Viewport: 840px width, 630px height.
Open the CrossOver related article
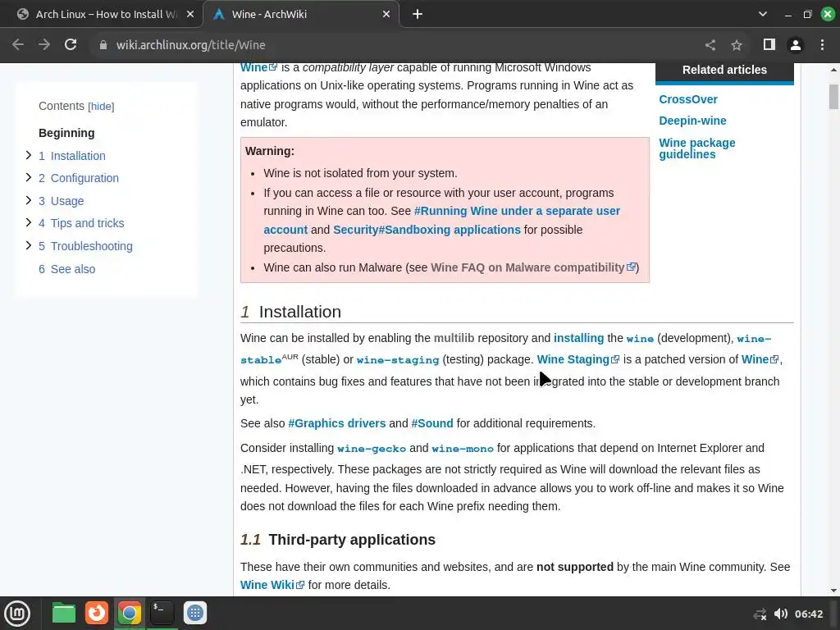pos(688,99)
